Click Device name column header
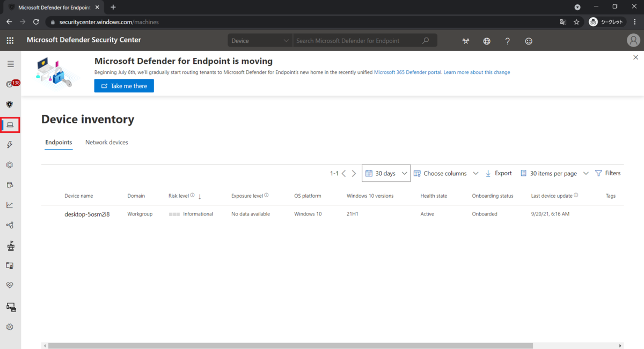The width and height of the screenshot is (644, 349). (x=79, y=196)
